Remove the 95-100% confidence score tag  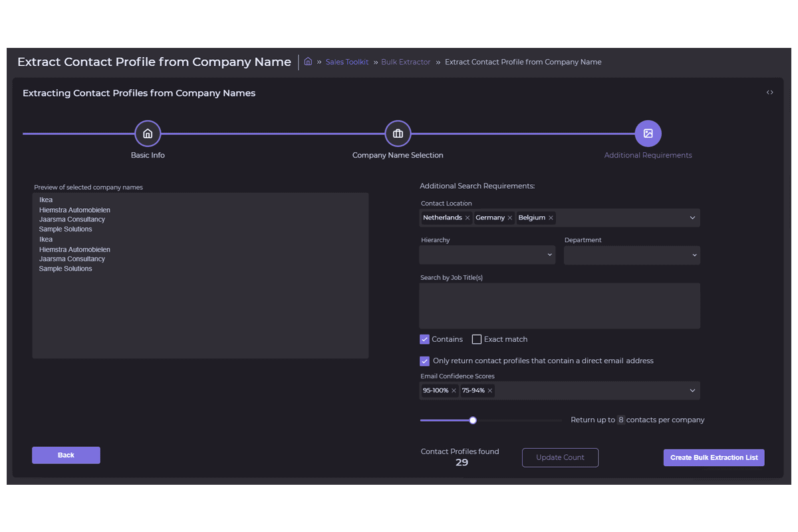point(454,391)
